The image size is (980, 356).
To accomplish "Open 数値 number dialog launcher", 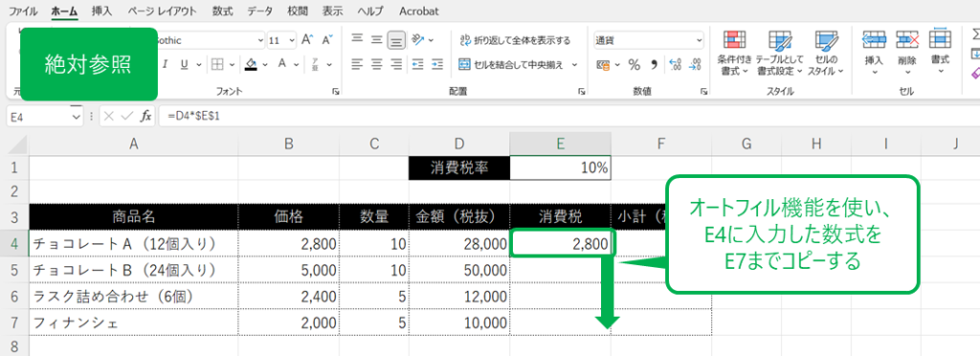I will click(705, 92).
